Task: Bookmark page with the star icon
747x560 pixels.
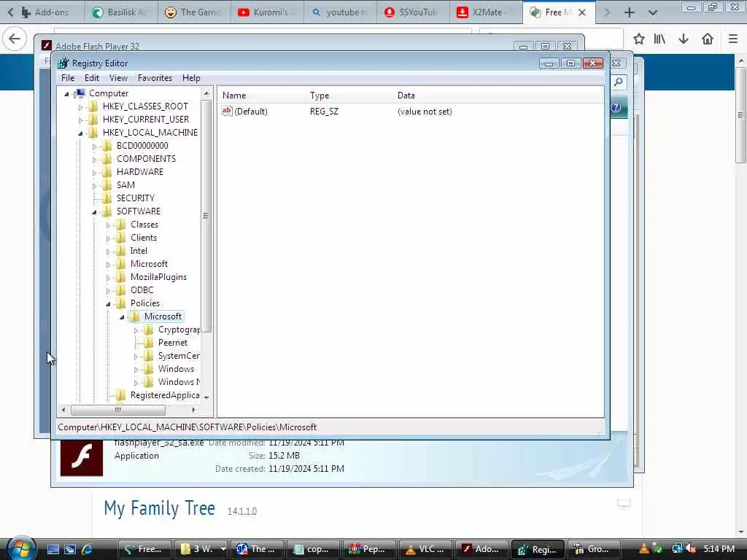Action: (x=639, y=39)
